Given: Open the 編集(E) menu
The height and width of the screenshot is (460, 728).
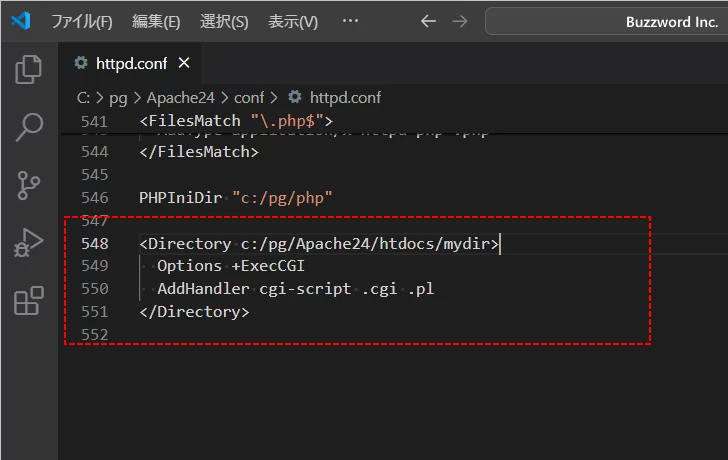Looking at the screenshot, I should [x=156, y=21].
